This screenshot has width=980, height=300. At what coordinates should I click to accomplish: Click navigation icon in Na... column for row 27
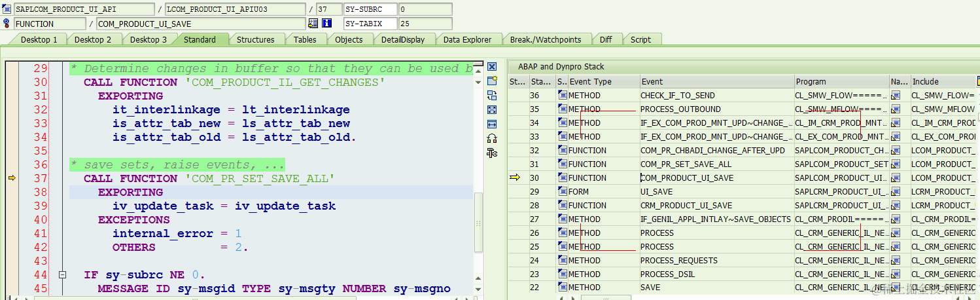(896, 219)
